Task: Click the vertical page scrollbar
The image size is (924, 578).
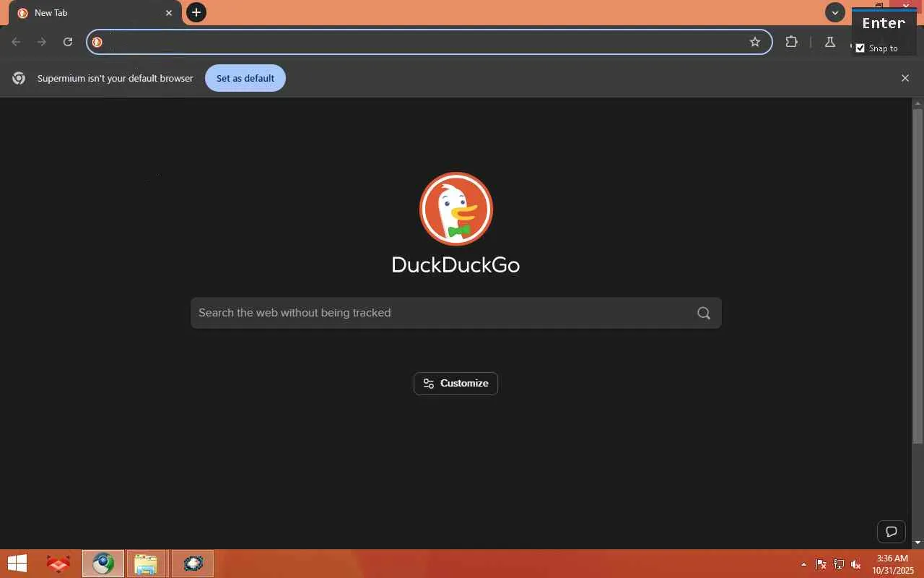Action: [918, 276]
